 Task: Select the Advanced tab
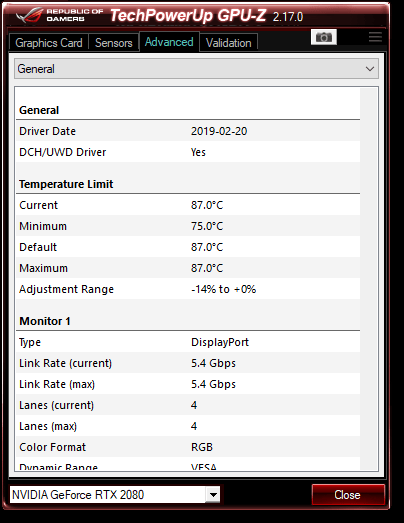(x=169, y=42)
